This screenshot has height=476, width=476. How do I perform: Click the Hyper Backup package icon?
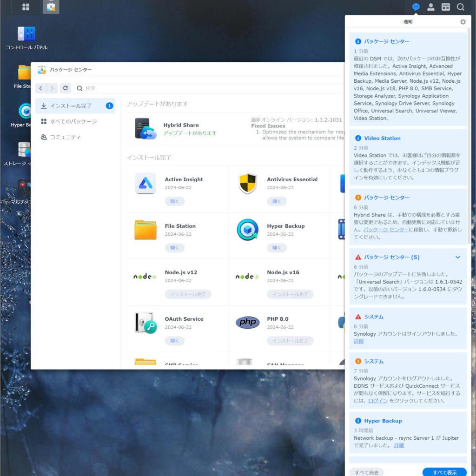coord(248,230)
